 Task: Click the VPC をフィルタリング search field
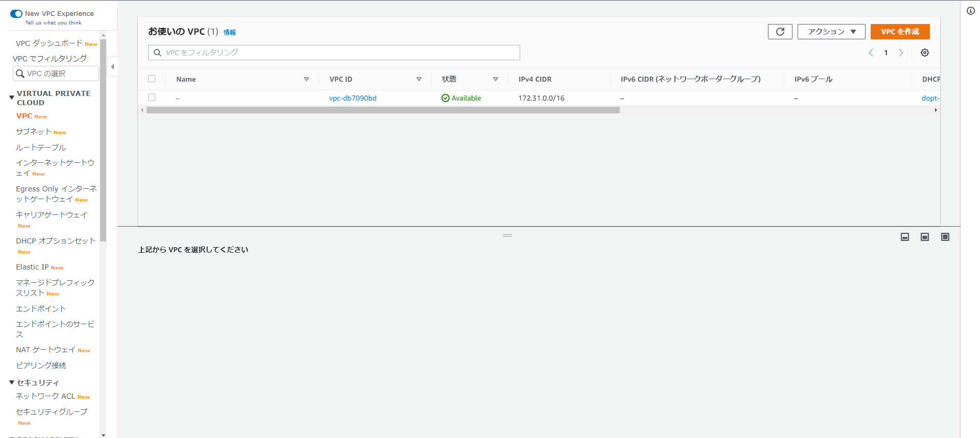334,53
